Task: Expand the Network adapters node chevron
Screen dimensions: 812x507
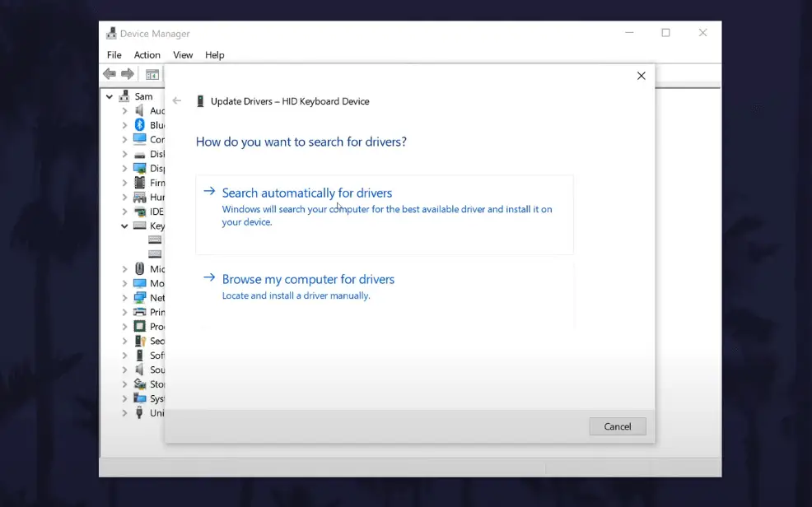Action: tap(124, 298)
